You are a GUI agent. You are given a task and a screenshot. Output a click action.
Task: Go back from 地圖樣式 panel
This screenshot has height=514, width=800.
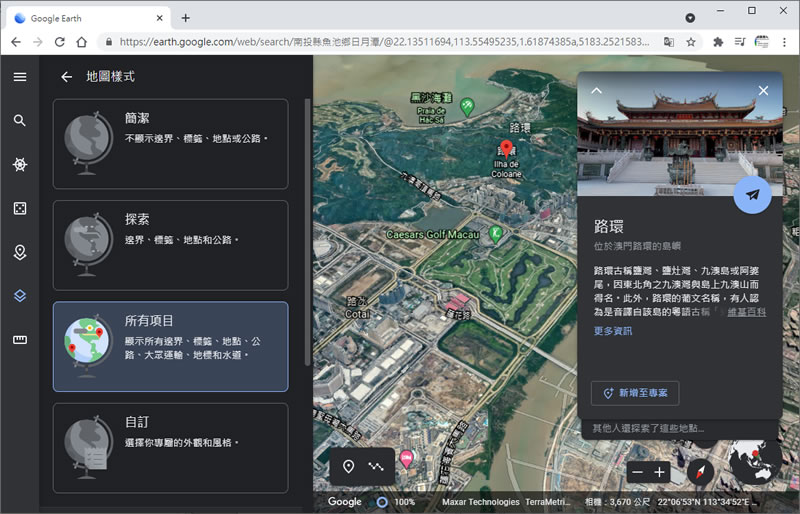click(67, 77)
